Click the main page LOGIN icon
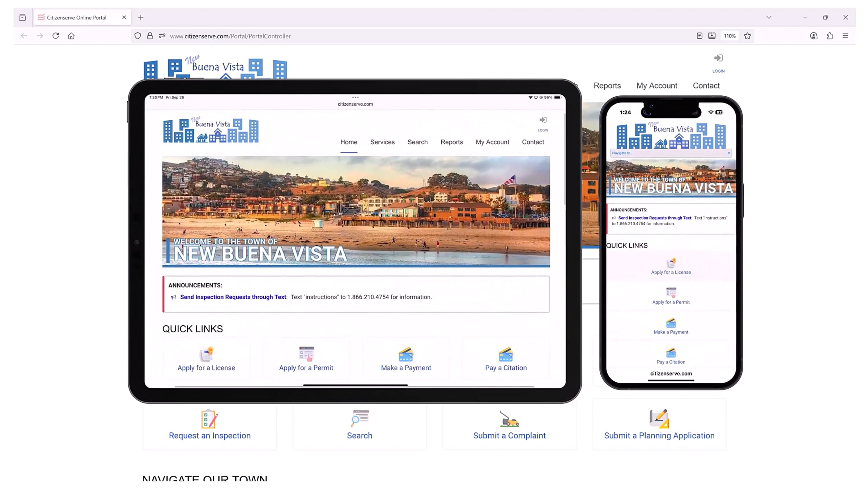Viewport: 868px width, 488px height. tap(718, 58)
